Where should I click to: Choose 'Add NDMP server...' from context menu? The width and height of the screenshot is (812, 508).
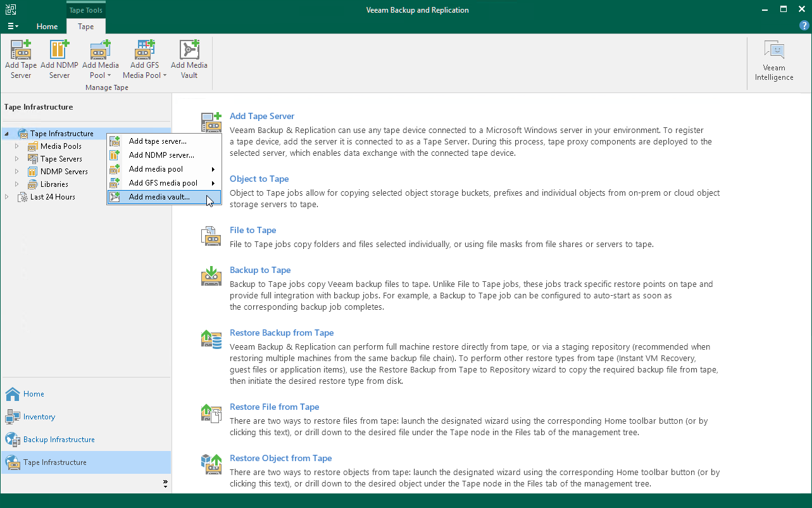164,155
